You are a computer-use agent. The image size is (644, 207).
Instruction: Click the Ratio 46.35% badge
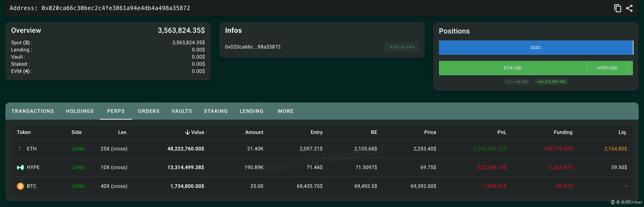[x=517, y=82]
